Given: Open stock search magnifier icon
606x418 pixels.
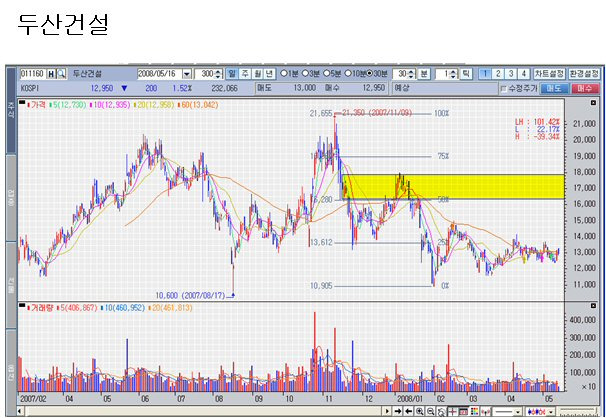Looking at the screenshot, I should tap(61, 73).
